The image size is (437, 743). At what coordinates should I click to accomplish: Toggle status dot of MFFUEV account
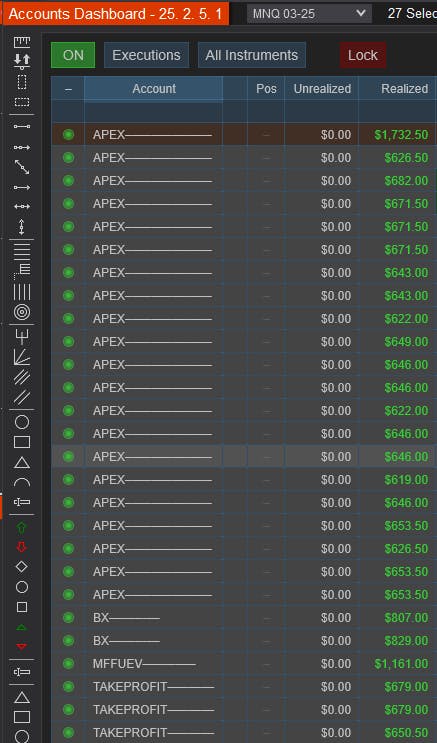[68, 663]
